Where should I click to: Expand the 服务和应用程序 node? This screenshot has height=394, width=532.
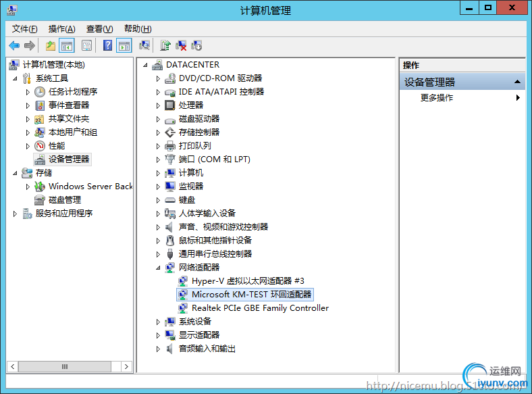point(15,214)
